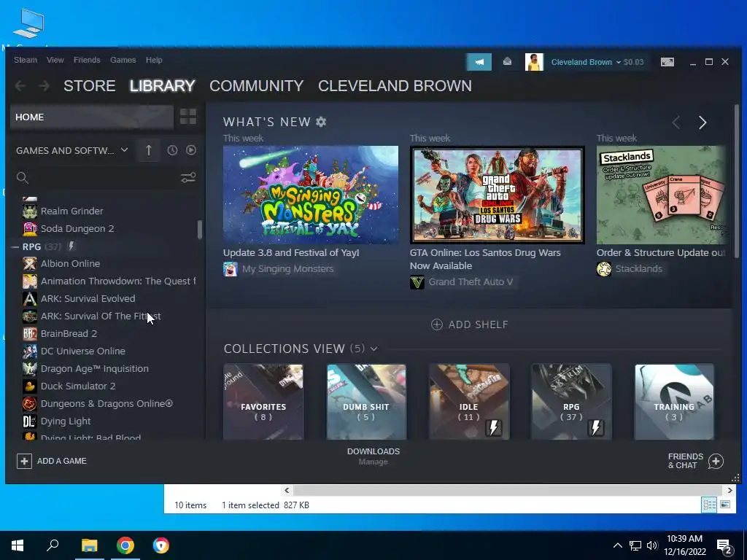The image size is (747, 560).
Task: Click the plus icon for Add a Game
Action: (24, 461)
